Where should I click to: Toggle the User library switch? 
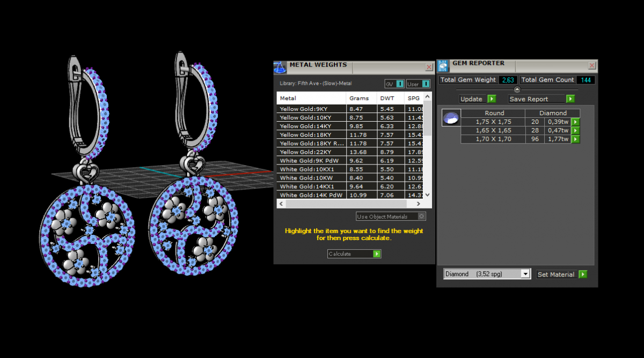coord(426,84)
